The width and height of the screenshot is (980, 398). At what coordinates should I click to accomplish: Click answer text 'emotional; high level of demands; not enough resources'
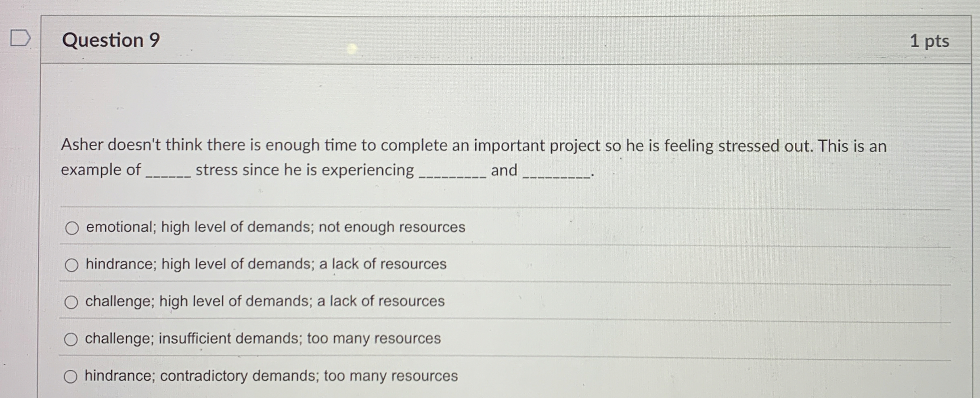click(x=276, y=227)
